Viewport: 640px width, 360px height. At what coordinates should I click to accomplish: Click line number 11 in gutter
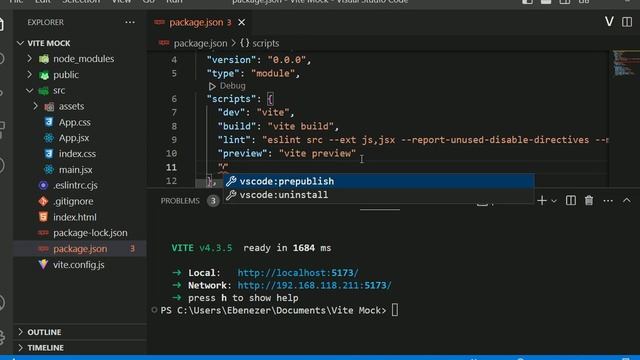pos(171,167)
